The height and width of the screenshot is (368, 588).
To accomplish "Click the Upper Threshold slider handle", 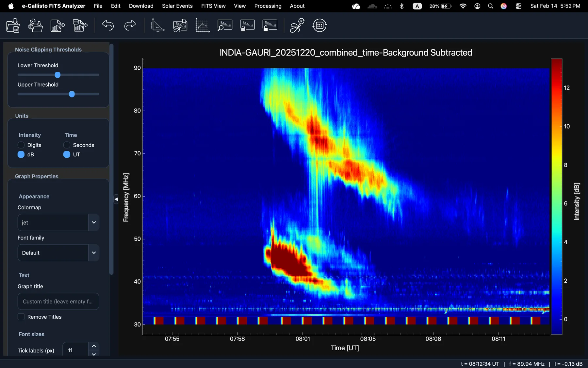I will point(72,94).
